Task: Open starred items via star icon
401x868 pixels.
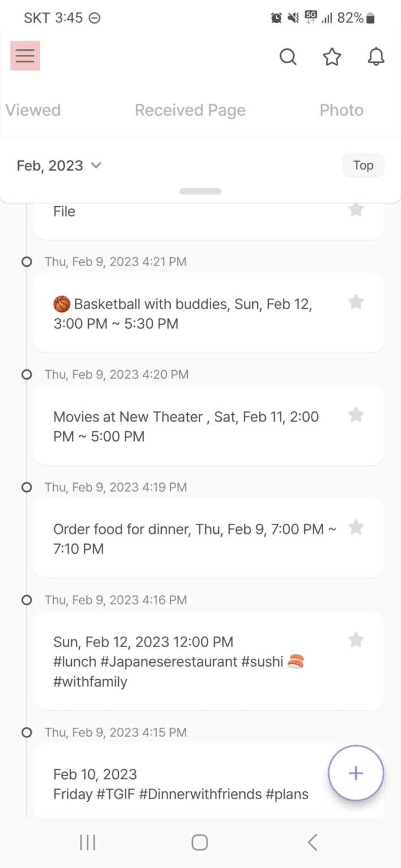Action: (x=332, y=57)
